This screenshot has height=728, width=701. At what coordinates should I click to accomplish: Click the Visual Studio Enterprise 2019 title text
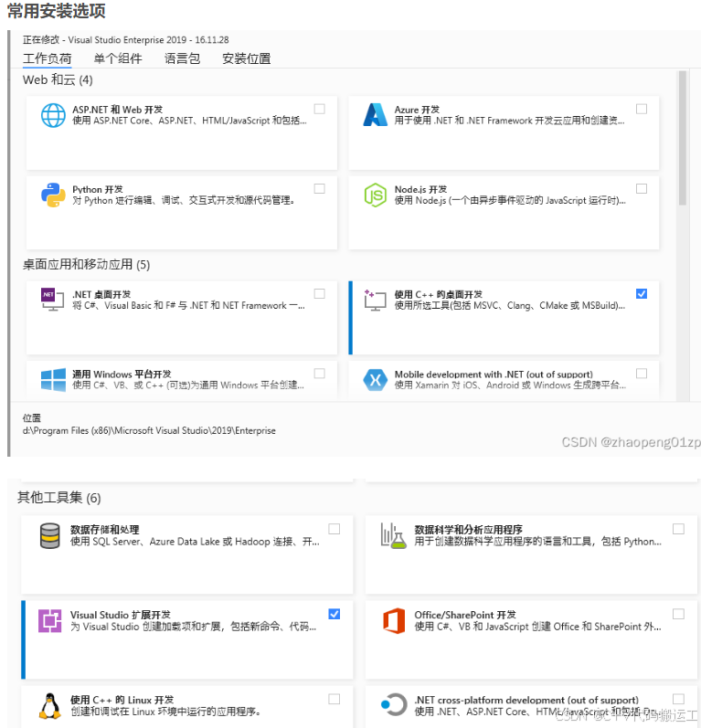pos(127,40)
